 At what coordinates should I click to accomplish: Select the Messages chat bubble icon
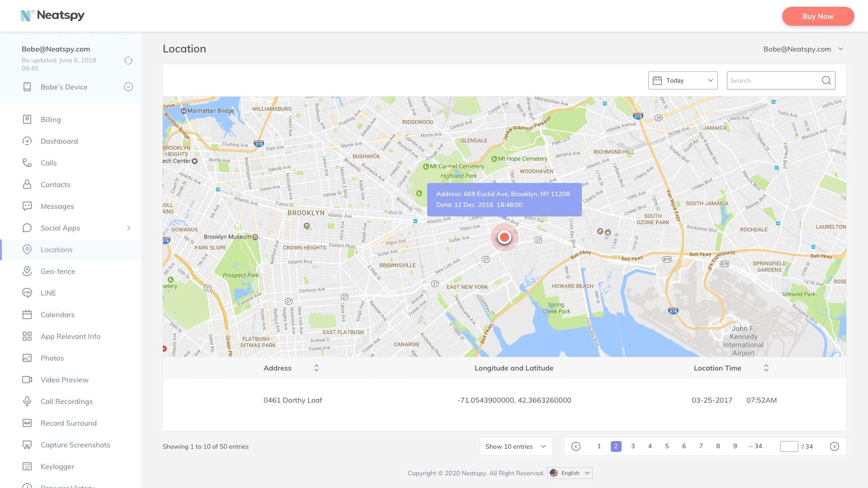(x=27, y=206)
